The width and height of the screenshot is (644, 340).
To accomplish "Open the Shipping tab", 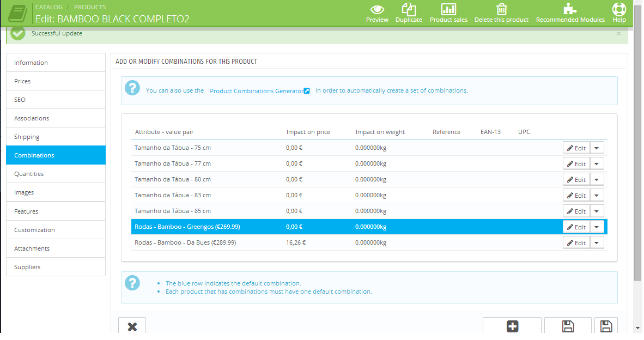I will coord(56,136).
